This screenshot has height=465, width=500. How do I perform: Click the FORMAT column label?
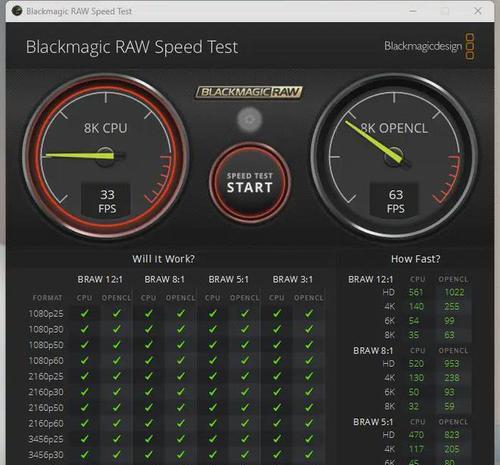pyautogui.click(x=47, y=298)
